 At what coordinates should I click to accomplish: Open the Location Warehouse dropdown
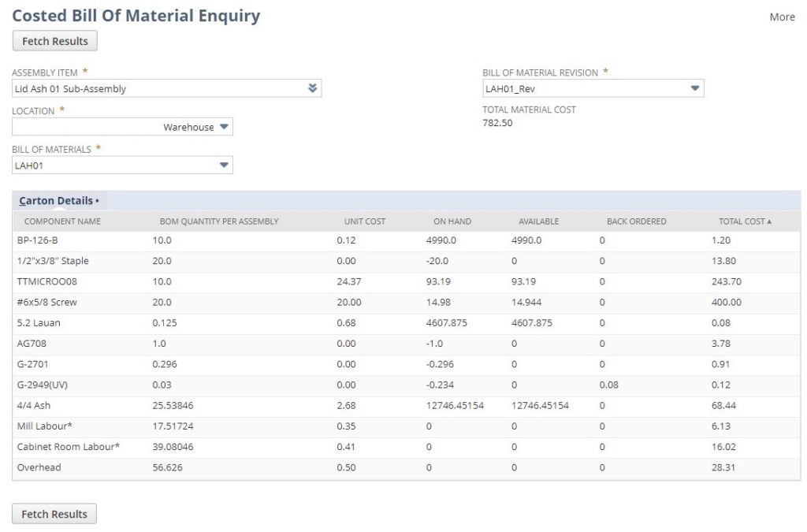(x=224, y=127)
